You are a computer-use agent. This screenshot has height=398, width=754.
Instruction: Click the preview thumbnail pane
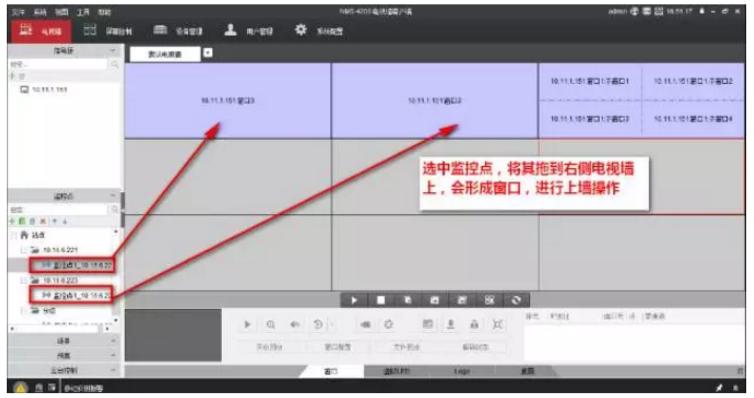tap(173, 335)
